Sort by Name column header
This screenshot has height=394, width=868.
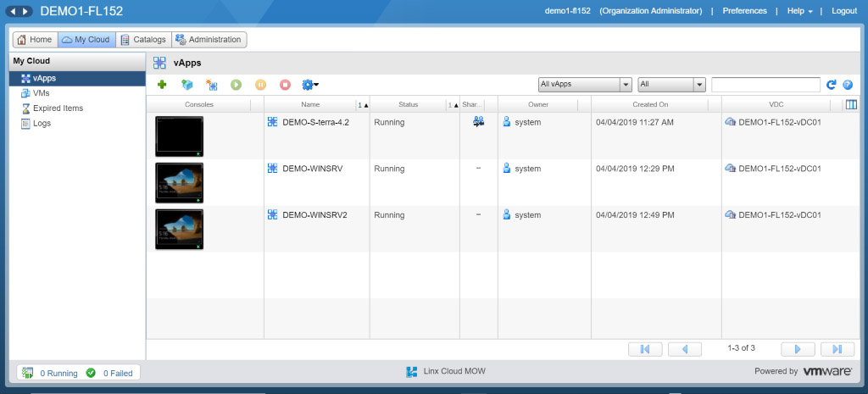[310, 104]
